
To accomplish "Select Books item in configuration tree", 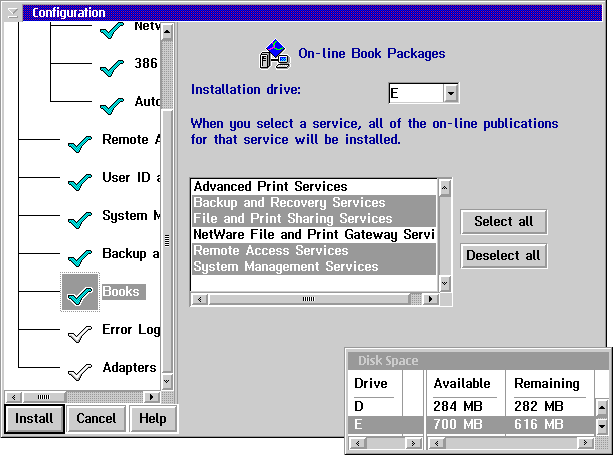I will click(121, 292).
